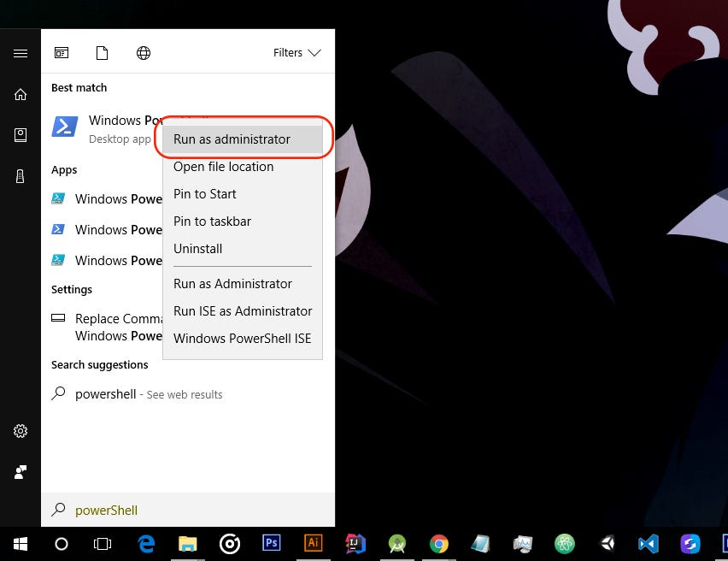Select the web search globe icon
The image size is (728, 561).
[144, 52]
